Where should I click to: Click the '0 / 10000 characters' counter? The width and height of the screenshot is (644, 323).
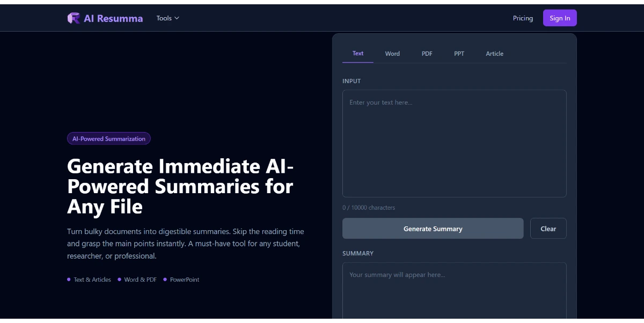point(369,208)
